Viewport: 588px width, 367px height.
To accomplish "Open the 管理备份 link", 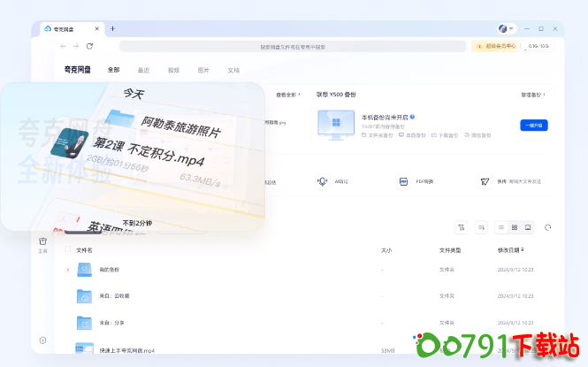I will [532, 95].
